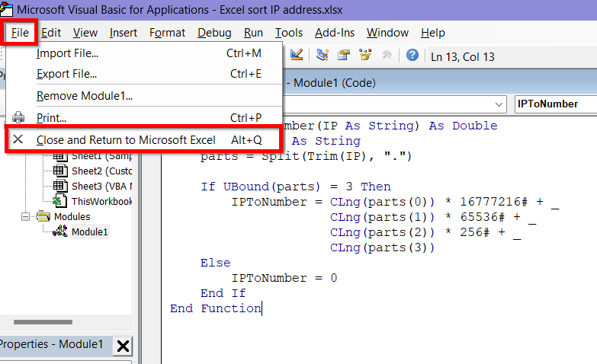
Task: Open Object Browser toolbar icon
Action: coord(365,55)
